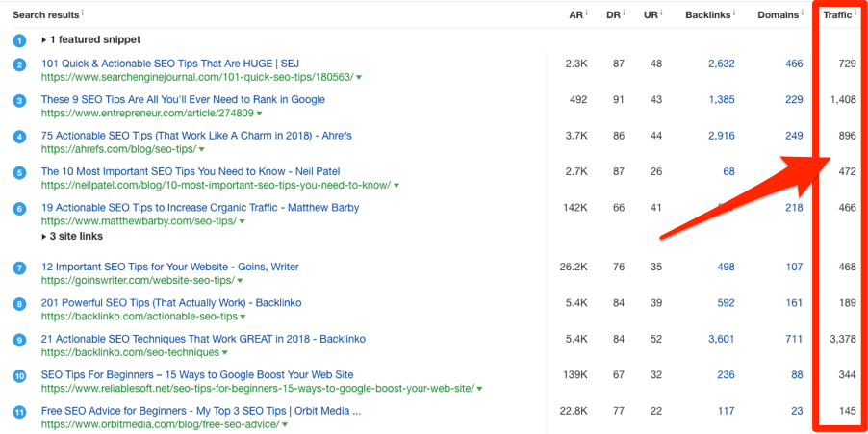Image resolution: width=868 pixels, height=434 pixels.
Task: Click info icon beside Traffic header
Action: 855,13
